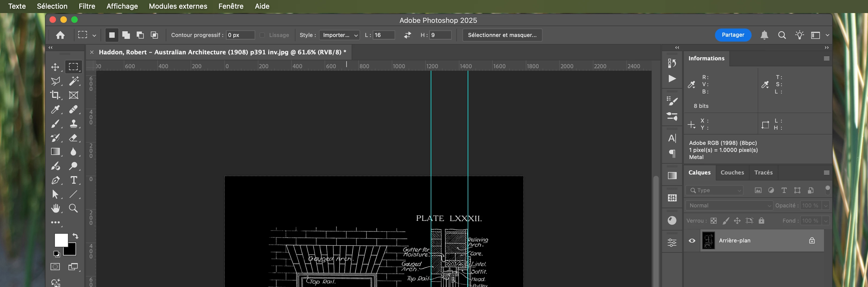This screenshot has height=287, width=868.
Task: Open the notifications bell
Action: 764,35
